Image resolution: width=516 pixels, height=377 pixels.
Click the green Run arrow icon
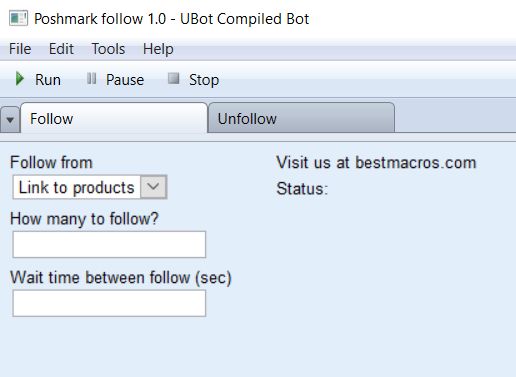(20, 79)
